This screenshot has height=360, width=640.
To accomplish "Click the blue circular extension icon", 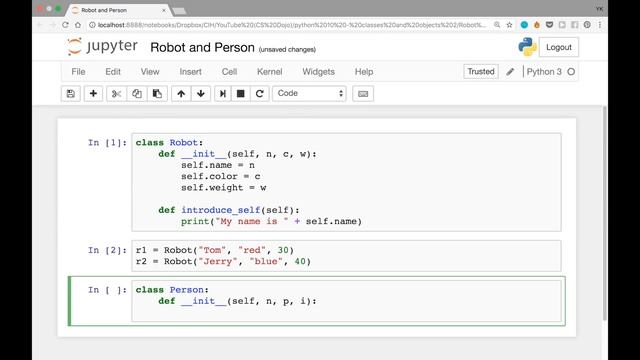I will pos(524,25).
